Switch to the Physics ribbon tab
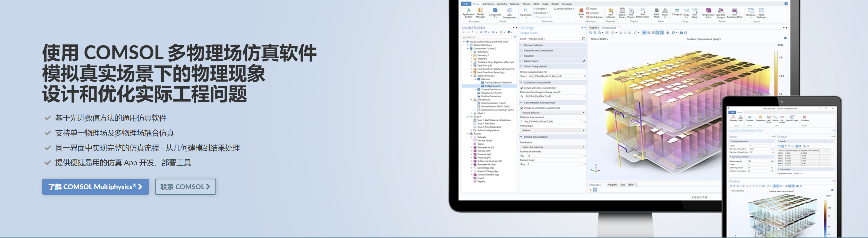This screenshot has width=868, height=238. [x=526, y=4]
